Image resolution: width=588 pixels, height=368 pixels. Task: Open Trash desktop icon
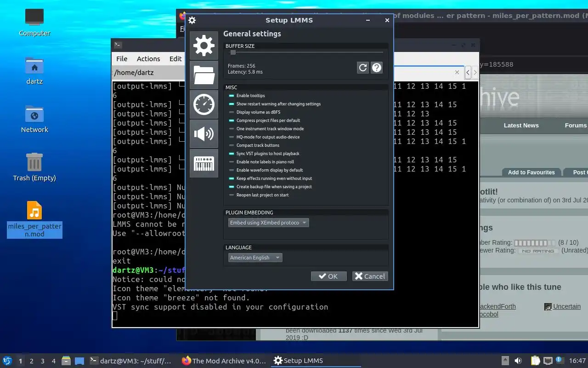[x=34, y=167]
